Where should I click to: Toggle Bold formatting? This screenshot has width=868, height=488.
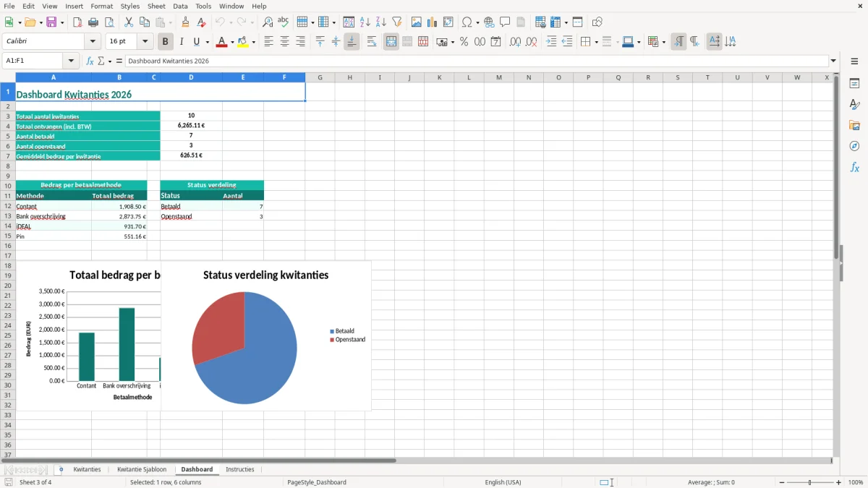coord(165,42)
